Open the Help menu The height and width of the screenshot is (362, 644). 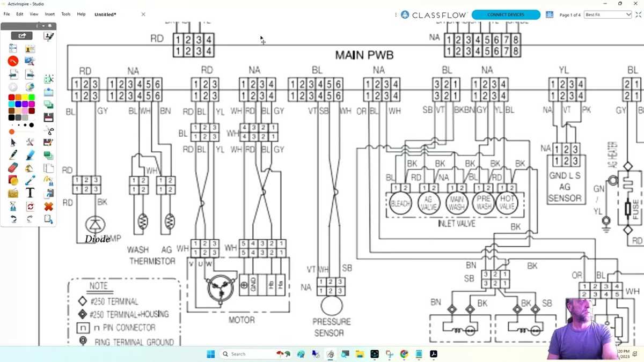(x=81, y=14)
